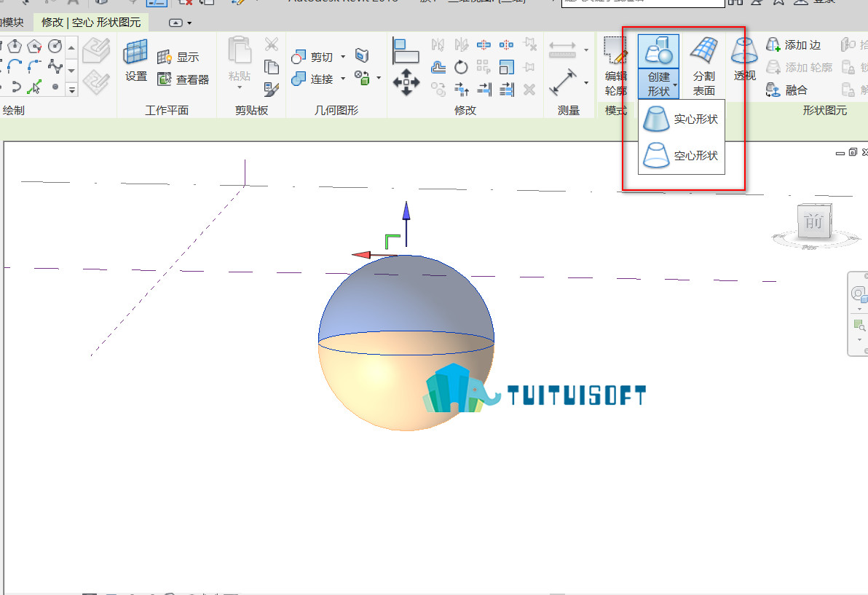The width and height of the screenshot is (868, 595).
Task: Select the pick lines tool with cursor
Action: point(34,87)
